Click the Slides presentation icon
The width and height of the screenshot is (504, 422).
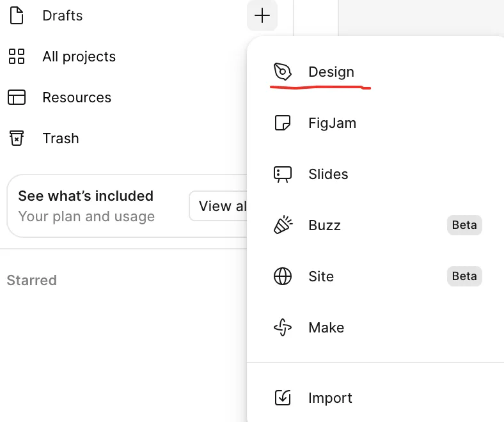(x=282, y=174)
